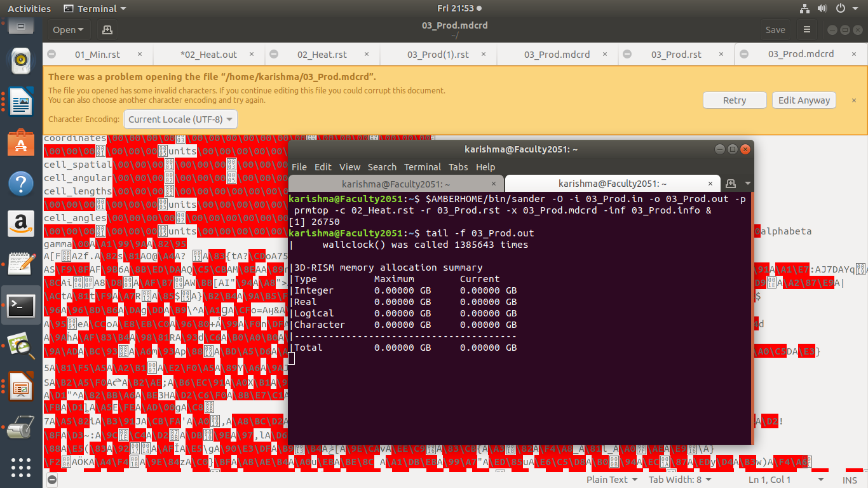Click the new document icon in gedit header

(x=107, y=30)
